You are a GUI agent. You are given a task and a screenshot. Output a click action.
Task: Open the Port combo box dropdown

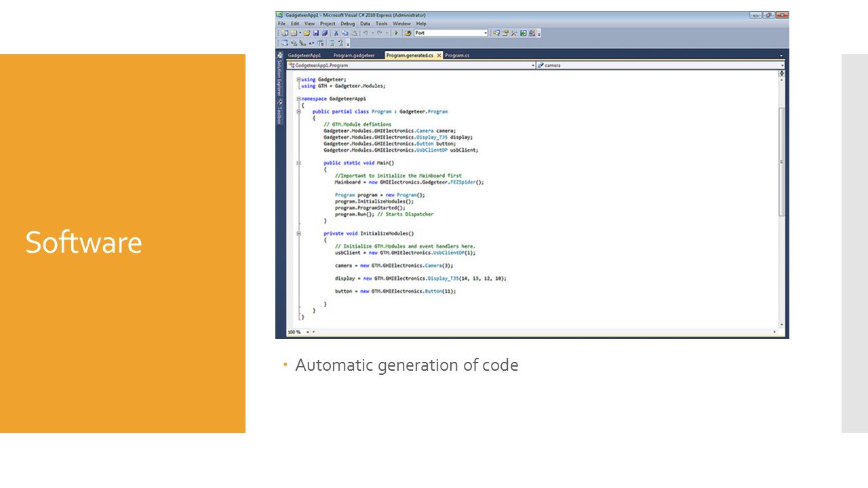(x=486, y=33)
